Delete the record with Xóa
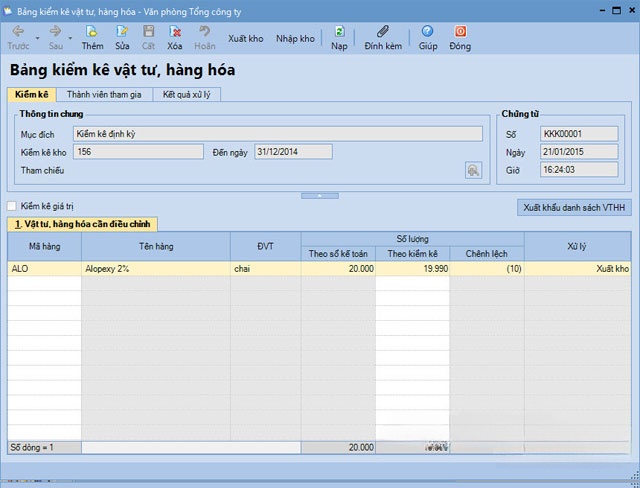Screen dimensions: 640x488 coord(175,38)
